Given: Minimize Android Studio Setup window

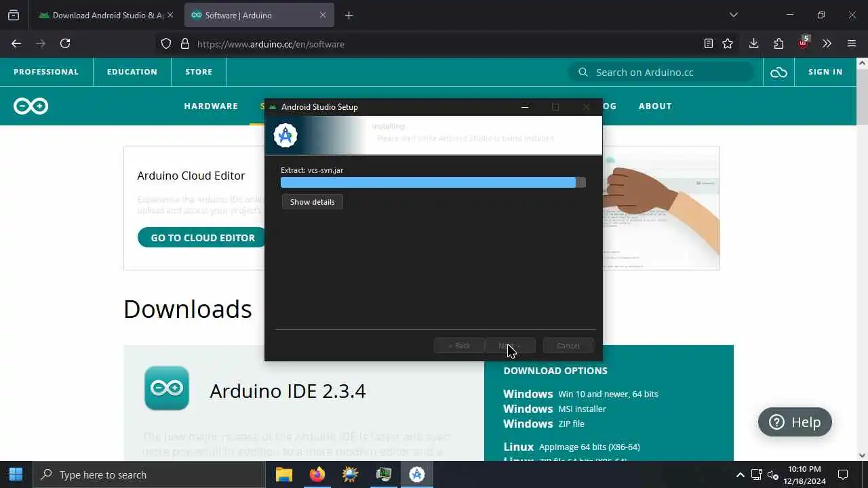Looking at the screenshot, I should (x=524, y=107).
